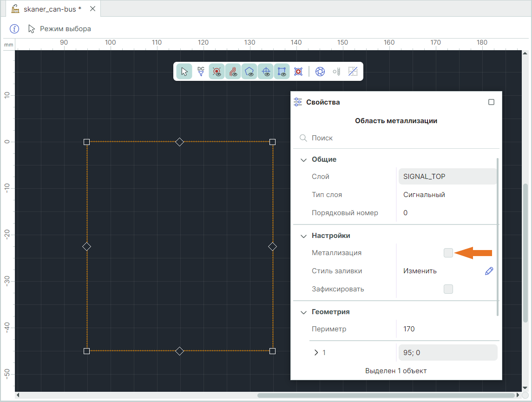
Task: Click the blue aperture shutter icon
Action: pos(320,72)
